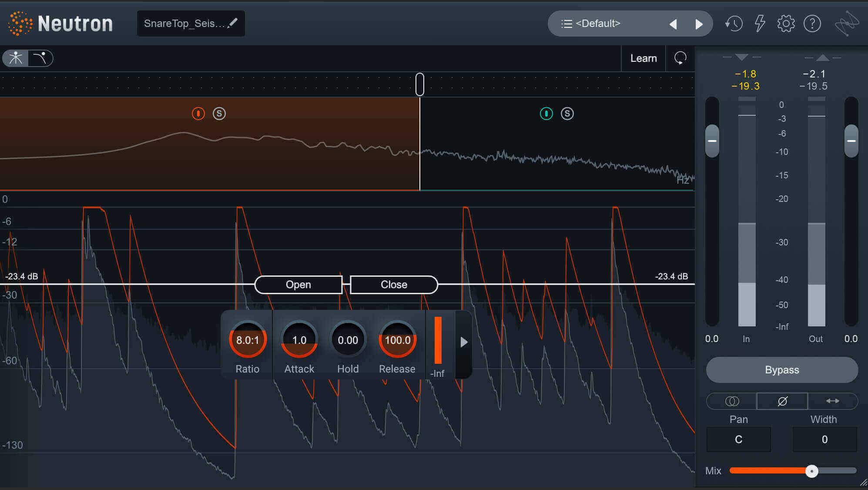
Task: Toggle the teal band power button
Action: (x=546, y=114)
